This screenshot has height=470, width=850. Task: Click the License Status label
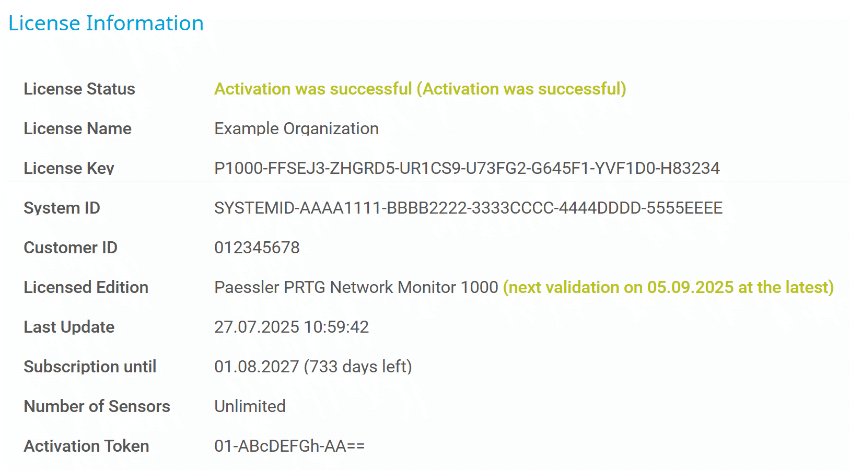(x=79, y=89)
